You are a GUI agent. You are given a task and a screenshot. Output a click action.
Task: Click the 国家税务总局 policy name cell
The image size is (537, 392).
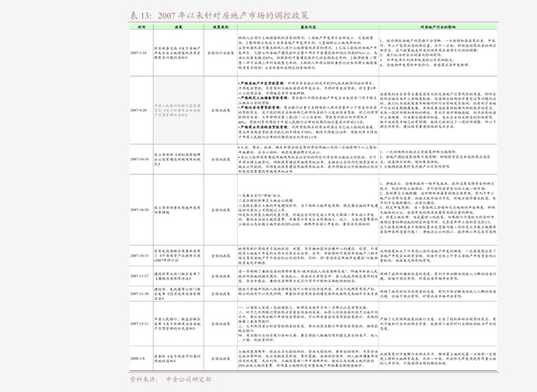[177, 53]
